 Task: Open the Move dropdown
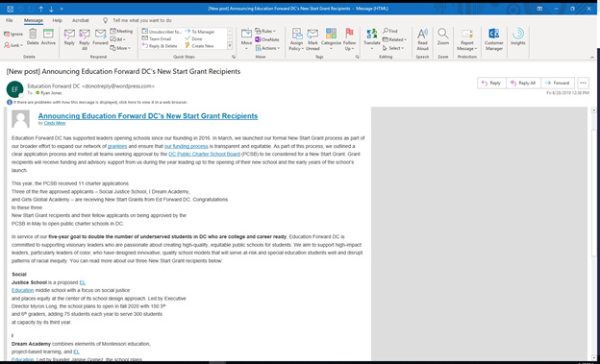pyautogui.click(x=246, y=39)
